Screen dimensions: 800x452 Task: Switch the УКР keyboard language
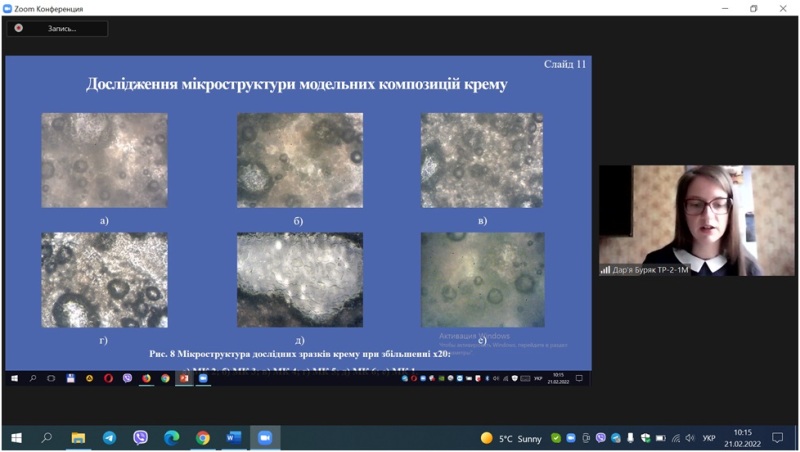pyautogui.click(x=709, y=438)
